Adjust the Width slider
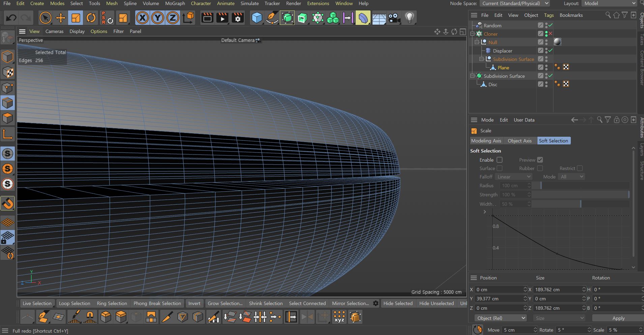The height and width of the screenshot is (335, 644). (581, 204)
